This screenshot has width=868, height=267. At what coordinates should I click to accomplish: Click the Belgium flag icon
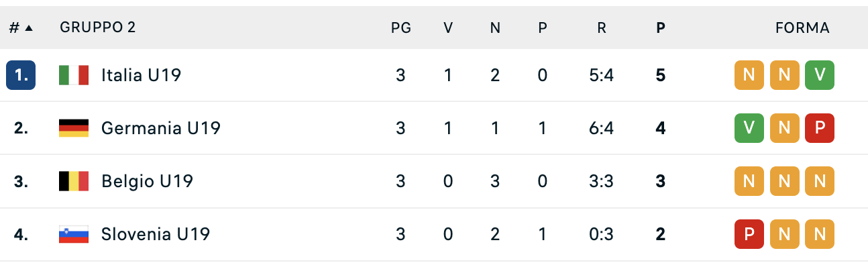tap(74, 181)
